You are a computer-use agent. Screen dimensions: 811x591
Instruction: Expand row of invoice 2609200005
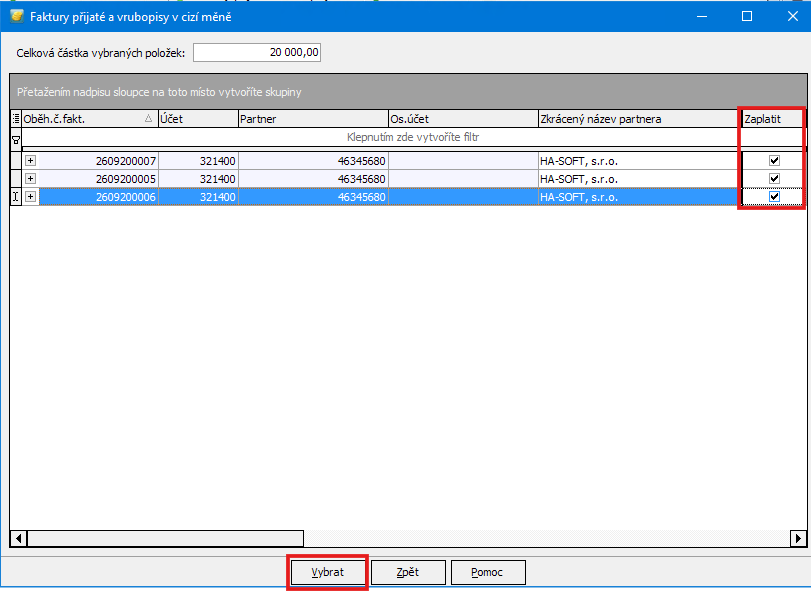tap(30, 178)
